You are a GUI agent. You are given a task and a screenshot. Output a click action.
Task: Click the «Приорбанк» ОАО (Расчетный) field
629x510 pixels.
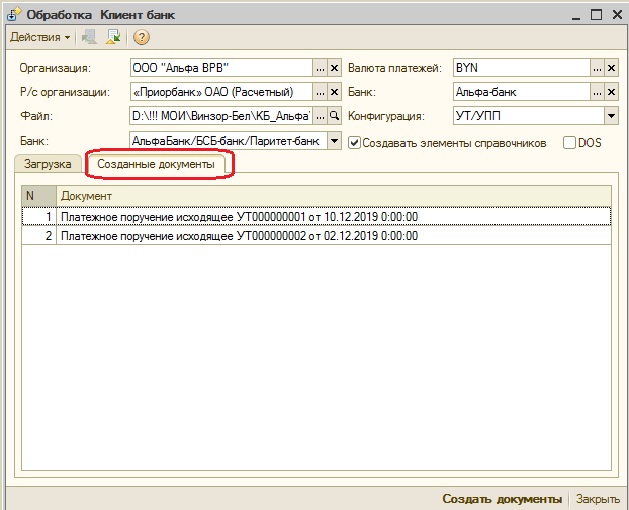pyautogui.click(x=221, y=92)
